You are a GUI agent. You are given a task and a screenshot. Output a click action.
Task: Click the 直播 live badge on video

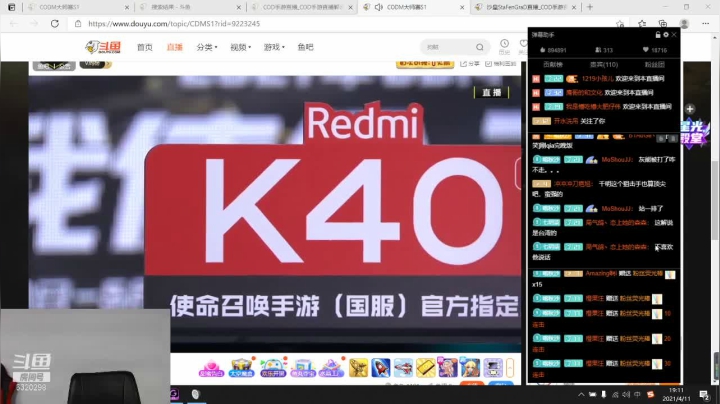coord(492,92)
